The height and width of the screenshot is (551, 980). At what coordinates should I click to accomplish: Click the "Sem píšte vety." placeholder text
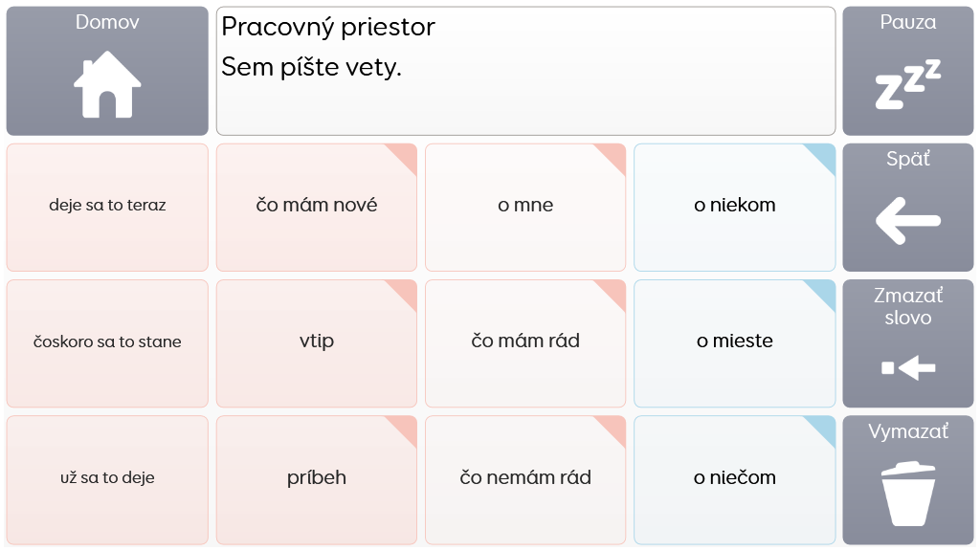coord(311,68)
